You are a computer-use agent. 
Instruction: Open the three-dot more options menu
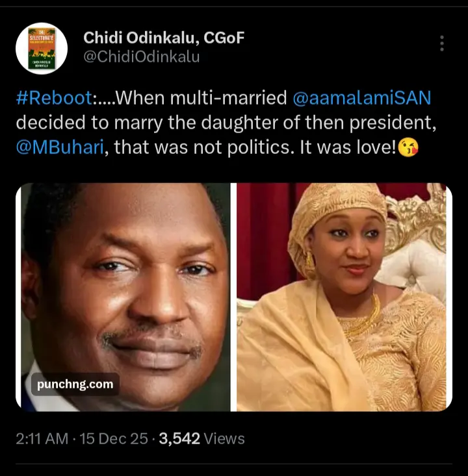point(442,44)
